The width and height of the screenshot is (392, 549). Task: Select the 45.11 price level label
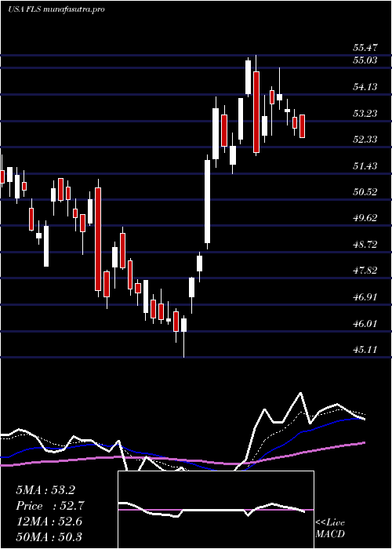click(x=365, y=350)
